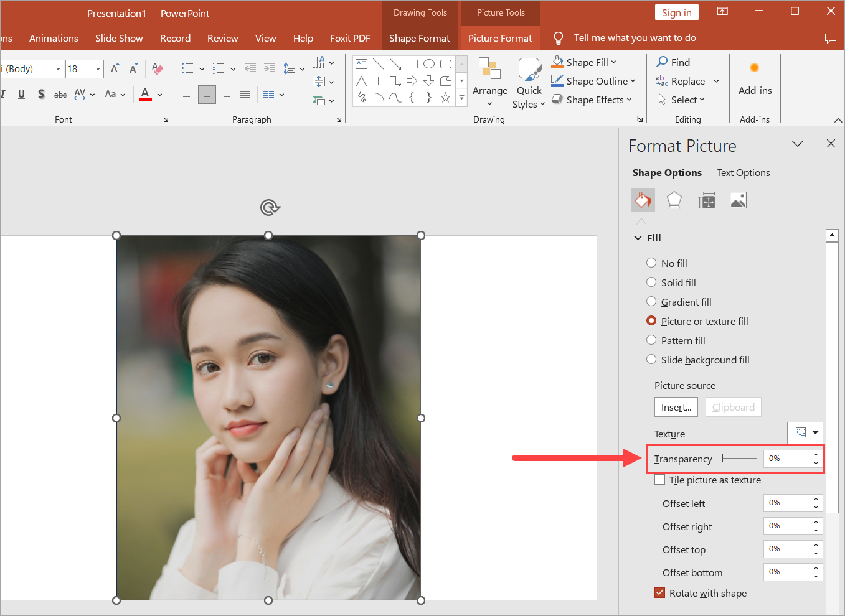Expand the Shape Fill dropdown arrow
This screenshot has height=616, width=845.
click(x=613, y=62)
